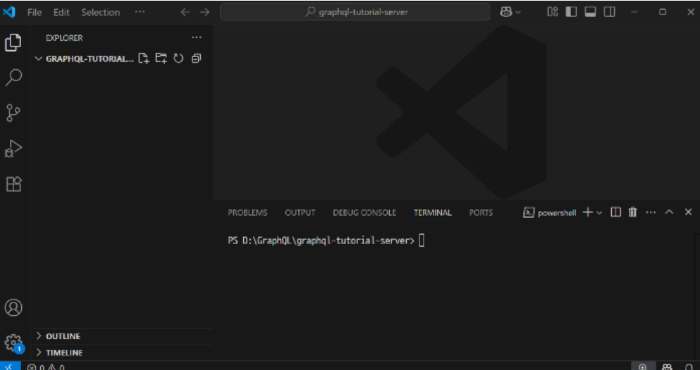Expand the TIMELINE section

tap(64, 353)
